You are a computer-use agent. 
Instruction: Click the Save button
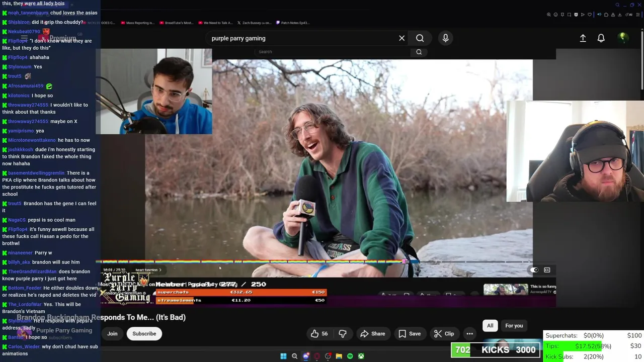410,334
